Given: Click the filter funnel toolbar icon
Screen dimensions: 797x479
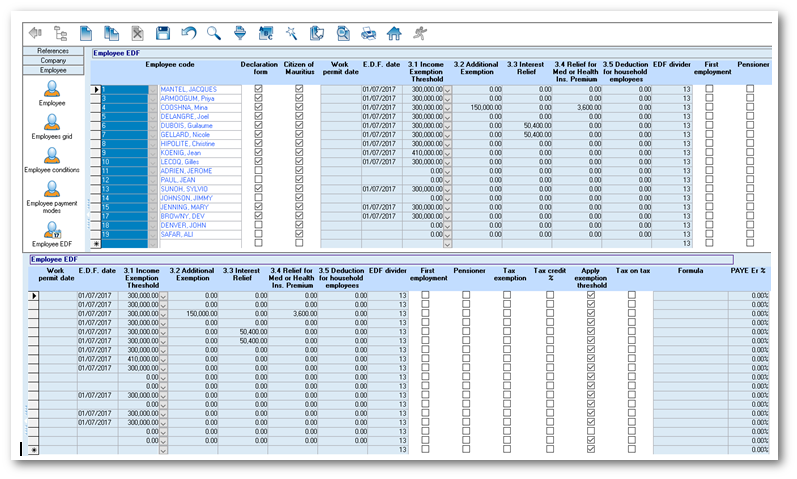Looking at the screenshot, I should [x=240, y=33].
